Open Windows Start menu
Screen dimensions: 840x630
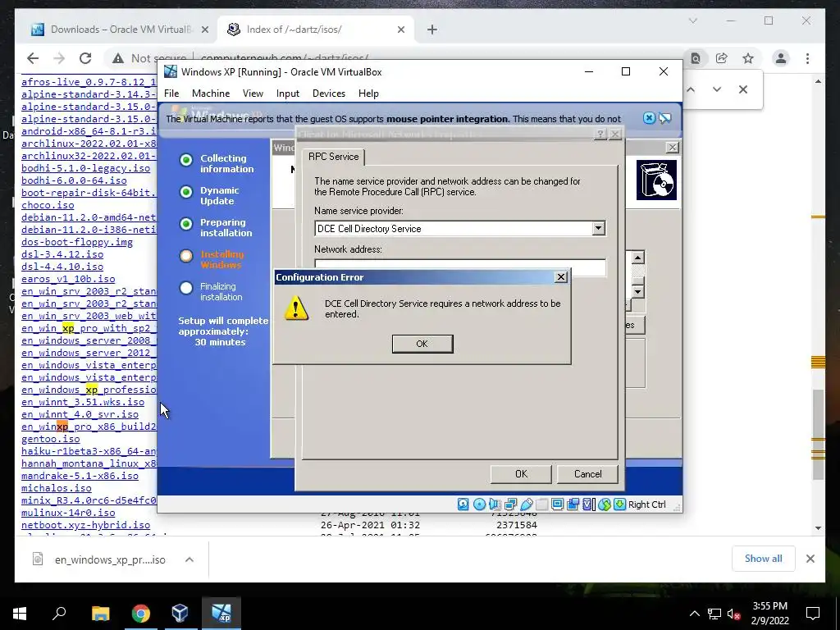tap(20, 613)
